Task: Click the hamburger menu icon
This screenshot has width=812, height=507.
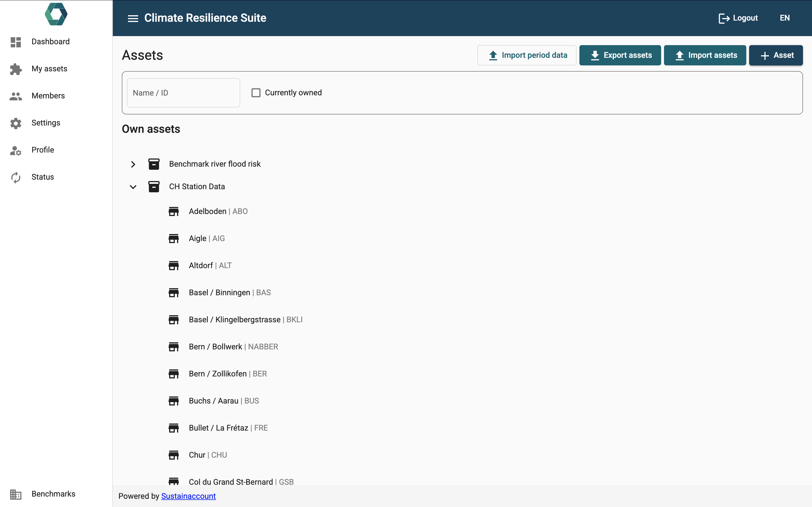Action: tap(133, 18)
